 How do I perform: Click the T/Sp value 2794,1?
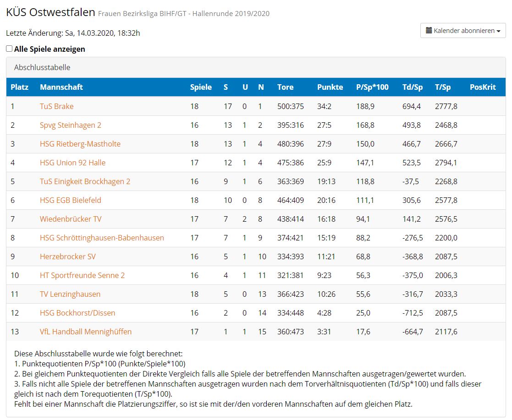pos(446,163)
